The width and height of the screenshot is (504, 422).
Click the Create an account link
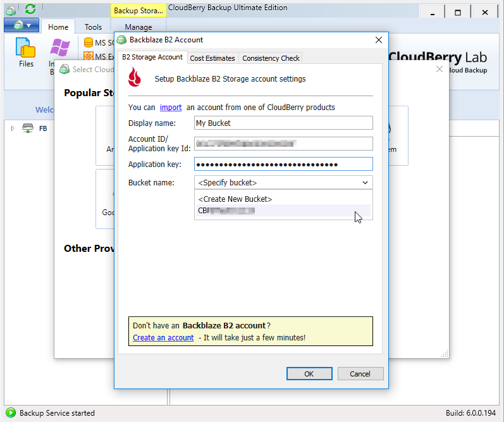pyautogui.click(x=163, y=337)
